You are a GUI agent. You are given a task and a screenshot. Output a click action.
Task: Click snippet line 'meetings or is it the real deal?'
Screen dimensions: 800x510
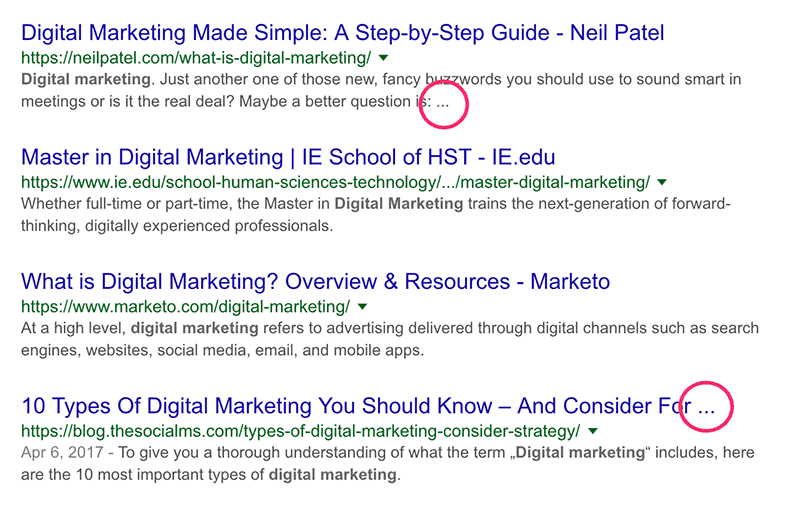[x=235, y=102]
